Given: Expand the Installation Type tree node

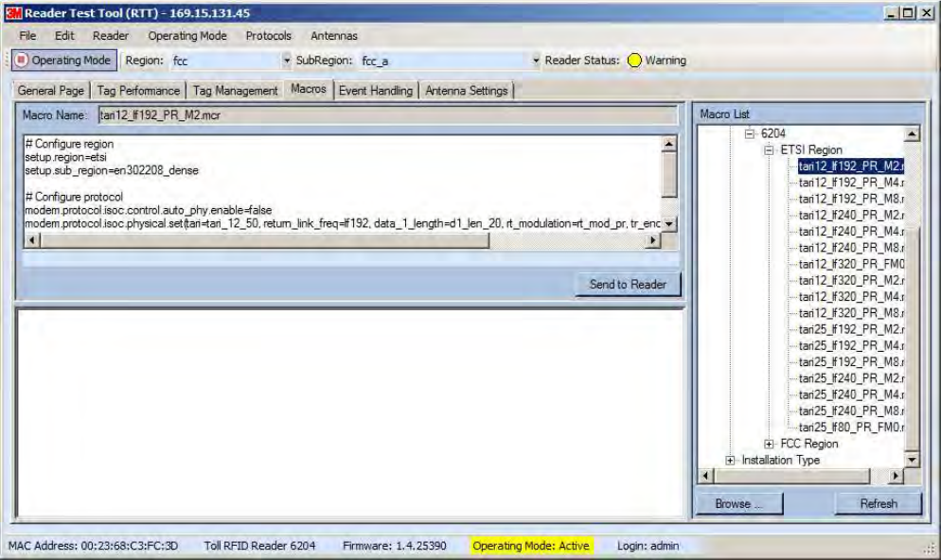Looking at the screenshot, I should [x=730, y=460].
